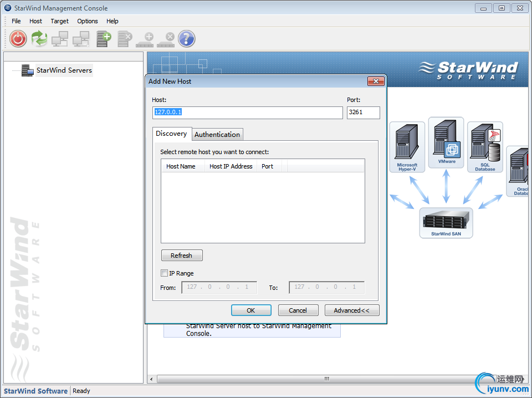Click the Cancel button
Image resolution: width=532 pixels, height=398 pixels.
pyautogui.click(x=298, y=310)
